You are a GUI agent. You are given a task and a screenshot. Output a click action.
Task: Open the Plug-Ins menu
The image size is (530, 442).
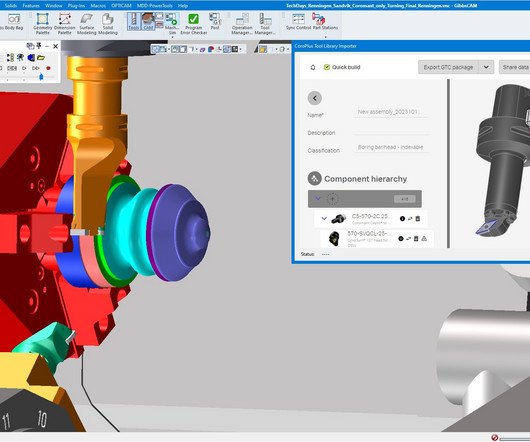click(76, 5)
